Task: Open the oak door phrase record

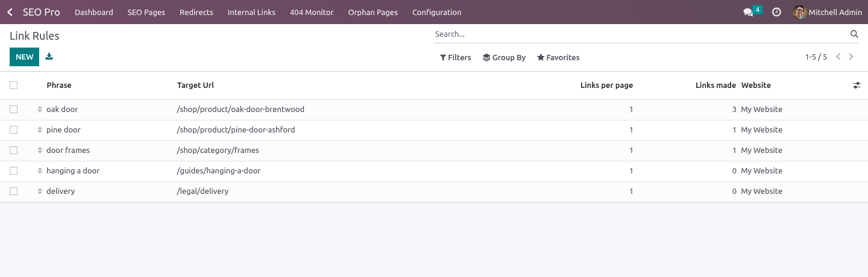Action: [x=62, y=110]
